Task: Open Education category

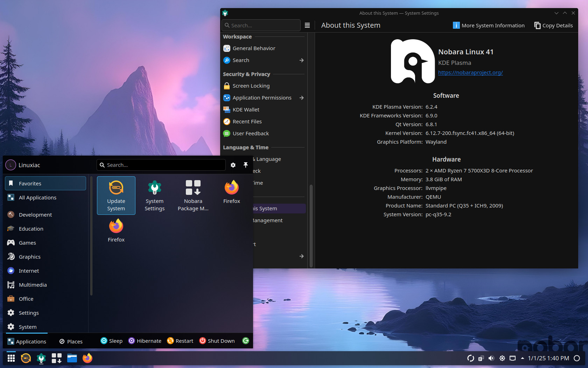Action: click(x=45, y=229)
